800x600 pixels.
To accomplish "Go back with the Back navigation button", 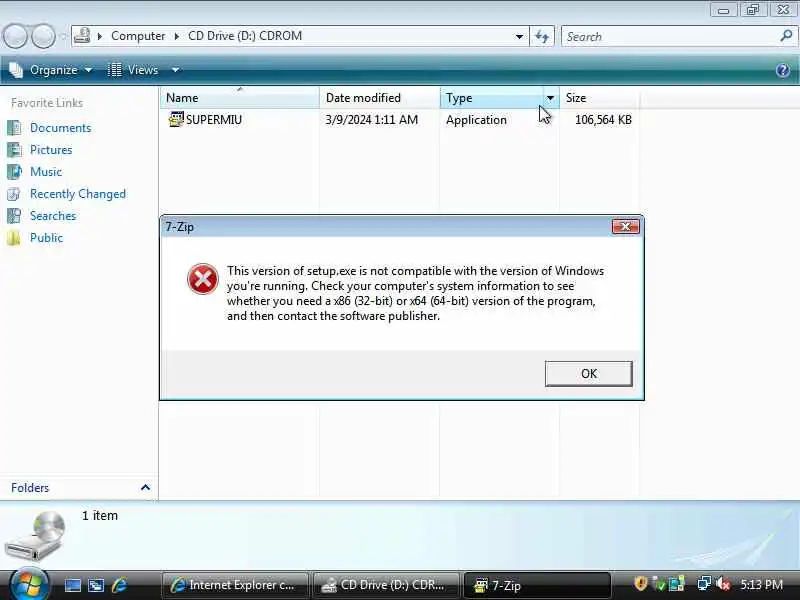I will point(15,36).
